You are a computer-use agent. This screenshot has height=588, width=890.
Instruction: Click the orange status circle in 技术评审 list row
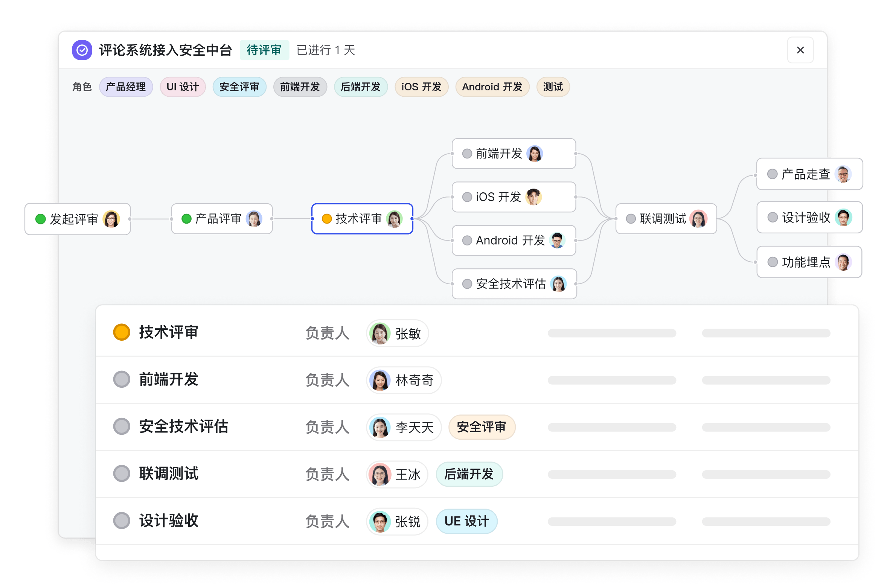tap(122, 332)
